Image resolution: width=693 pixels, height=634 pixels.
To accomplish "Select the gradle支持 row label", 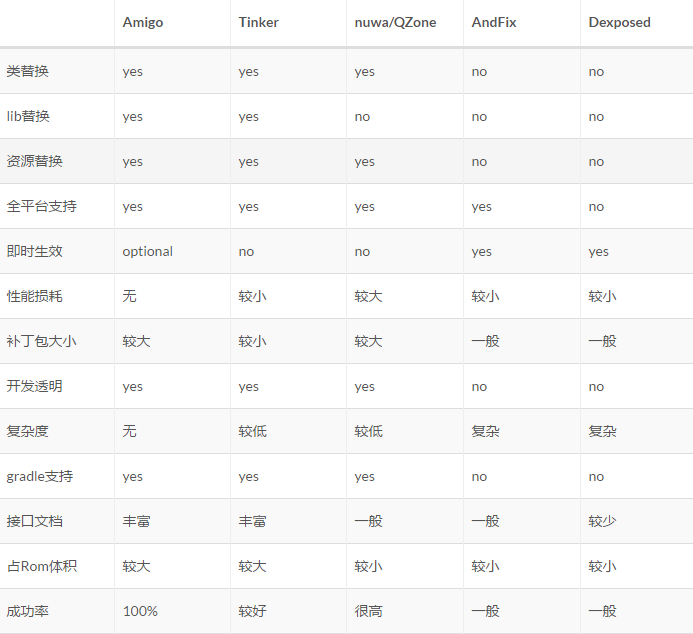I will [x=40, y=476].
